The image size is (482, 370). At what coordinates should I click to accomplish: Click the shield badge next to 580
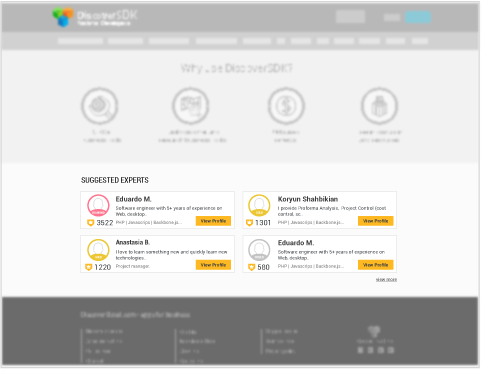point(252,267)
